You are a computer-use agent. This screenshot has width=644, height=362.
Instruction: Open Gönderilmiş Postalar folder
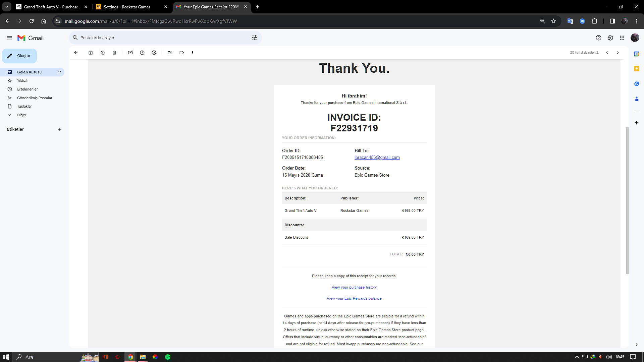[x=35, y=98]
